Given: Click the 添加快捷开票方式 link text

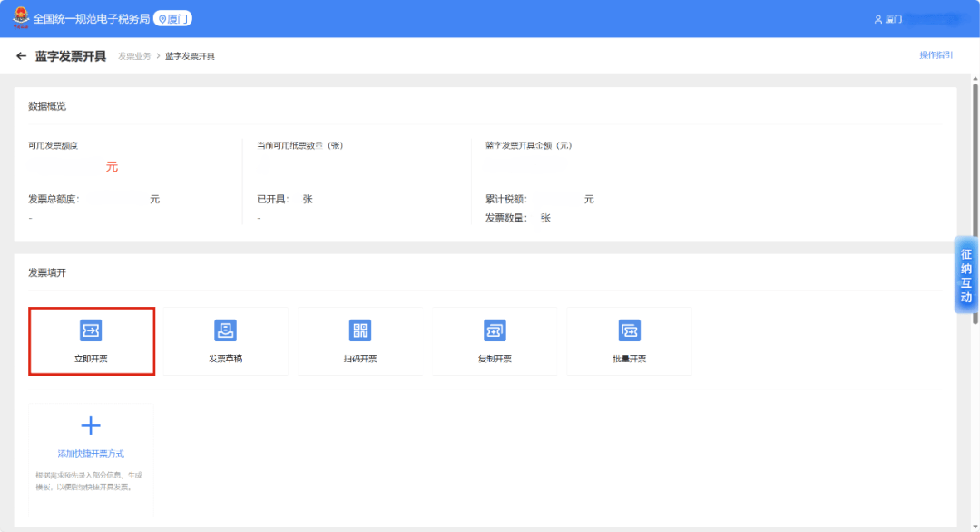Looking at the screenshot, I should pos(91,453).
